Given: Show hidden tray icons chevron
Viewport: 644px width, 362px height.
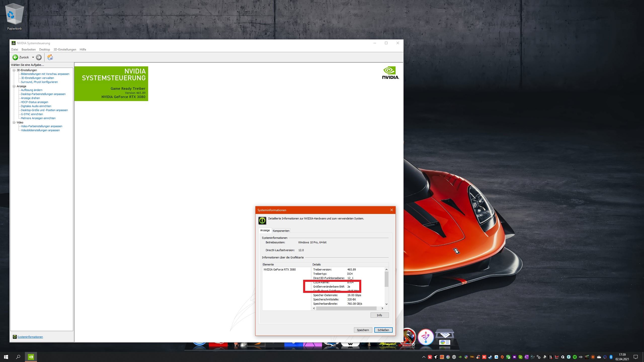Looking at the screenshot, I should 424,357.
